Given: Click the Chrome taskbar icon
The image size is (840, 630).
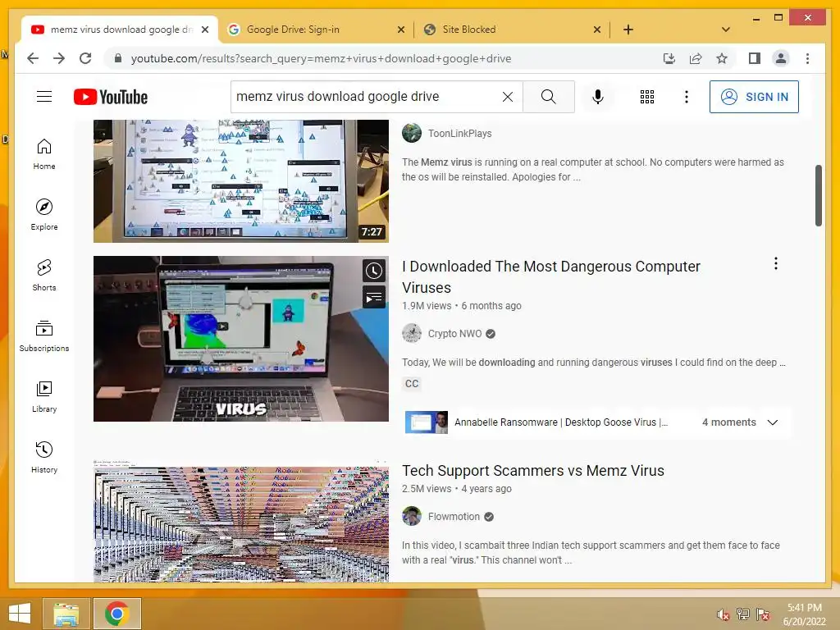Looking at the screenshot, I should point(116,614).
